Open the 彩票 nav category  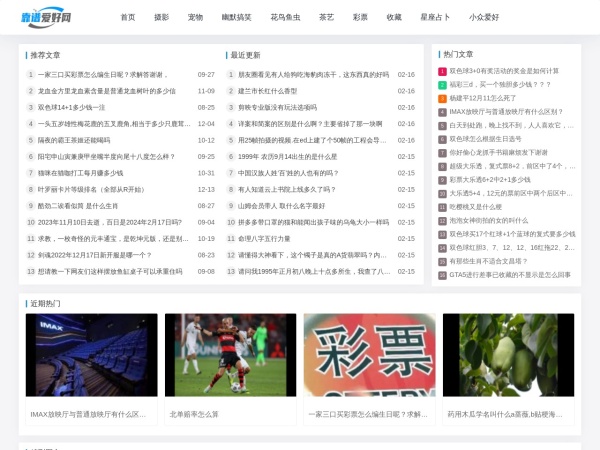point(360,17)
